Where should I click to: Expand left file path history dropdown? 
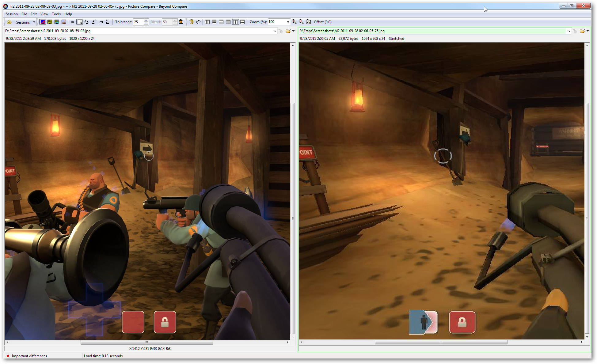click(275, 31)
